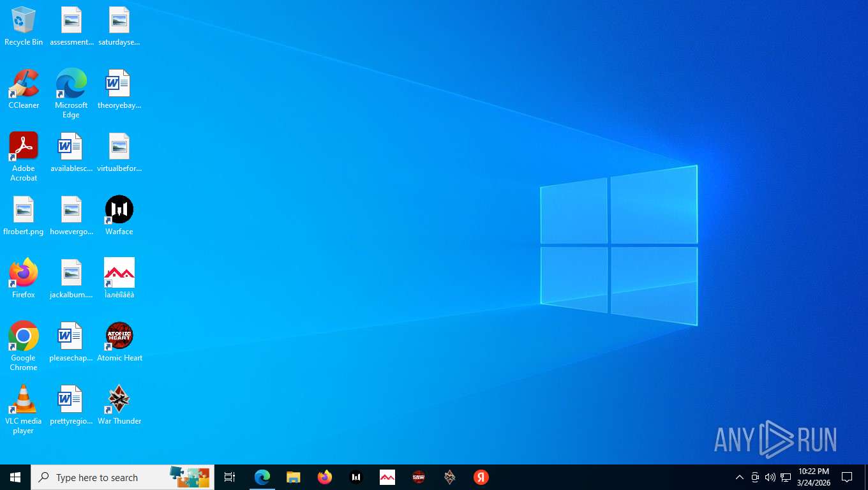Open the clock showing 10:22 PM

[814, 477]
